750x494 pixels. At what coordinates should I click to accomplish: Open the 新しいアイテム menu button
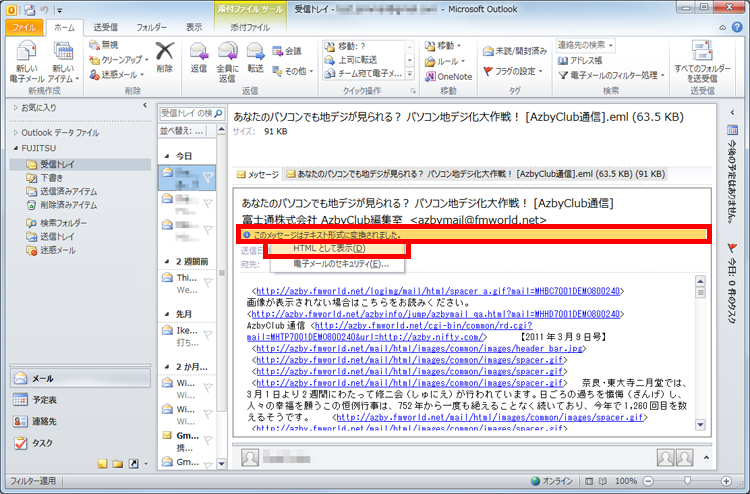coord(64,62)
